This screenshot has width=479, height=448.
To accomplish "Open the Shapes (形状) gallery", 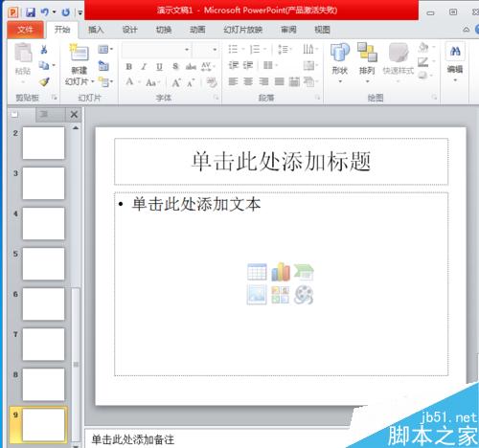I will 340,63.
